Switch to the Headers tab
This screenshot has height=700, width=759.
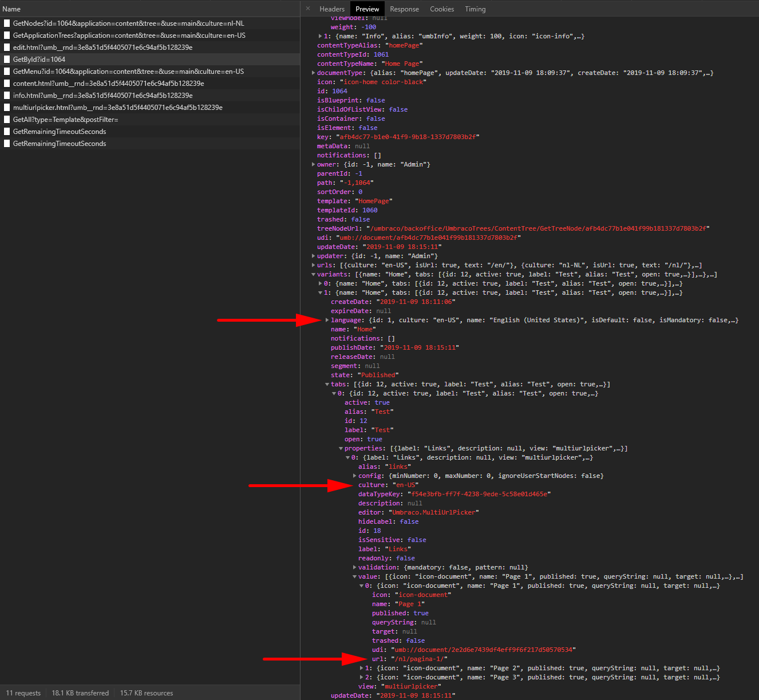[332, 9]
